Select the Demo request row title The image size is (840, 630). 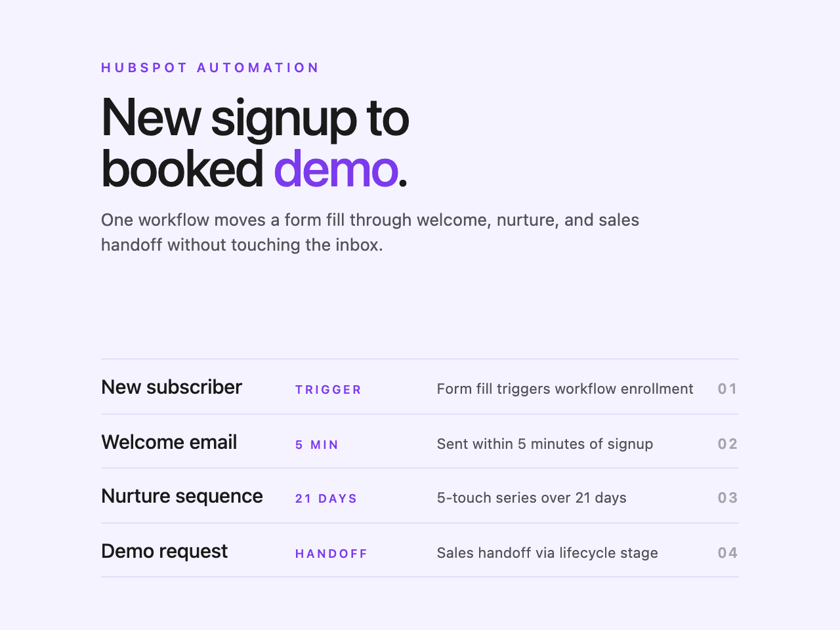coord(164,551)
